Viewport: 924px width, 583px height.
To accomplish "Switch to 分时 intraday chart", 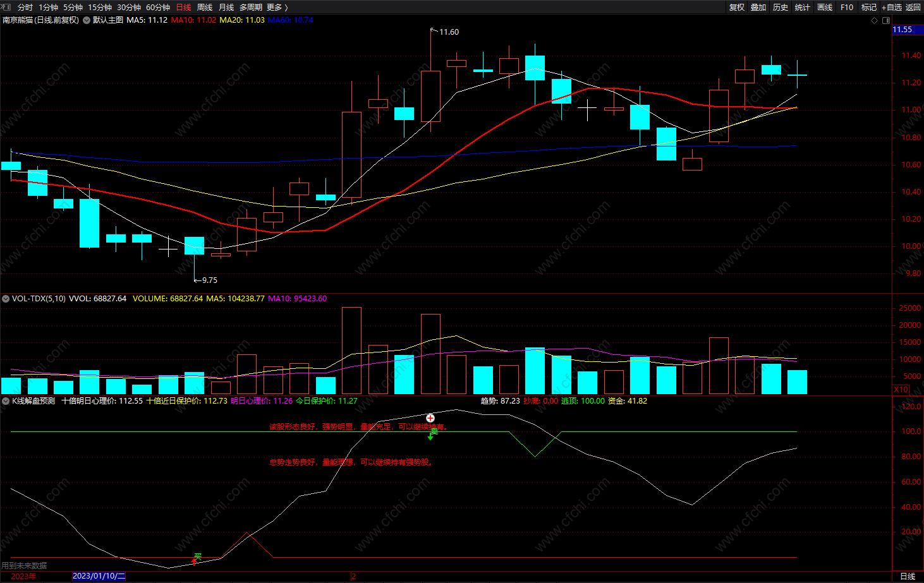I will tap(25, 7).
